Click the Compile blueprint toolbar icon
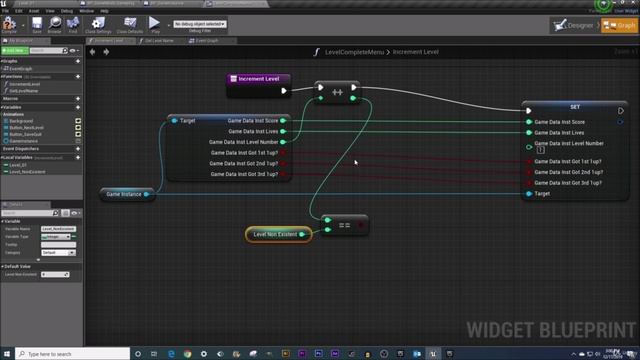 click(9, 24)
